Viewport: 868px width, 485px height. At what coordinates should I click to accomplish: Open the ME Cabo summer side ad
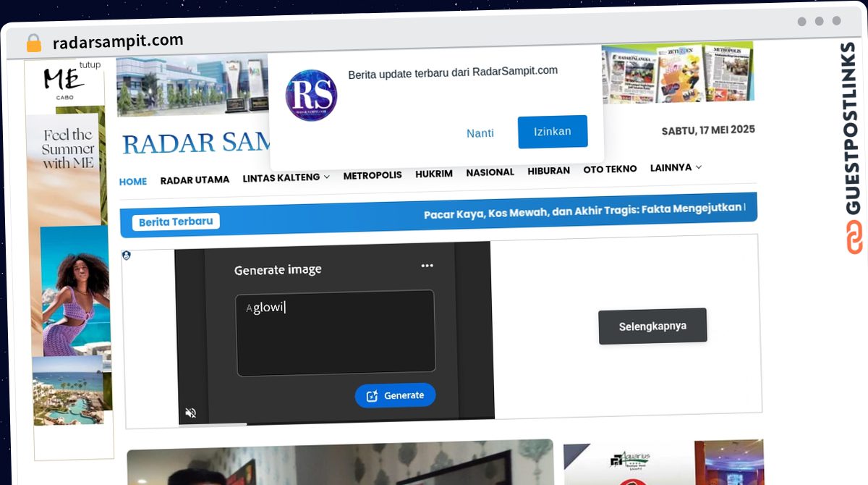(x=69, y=261)
